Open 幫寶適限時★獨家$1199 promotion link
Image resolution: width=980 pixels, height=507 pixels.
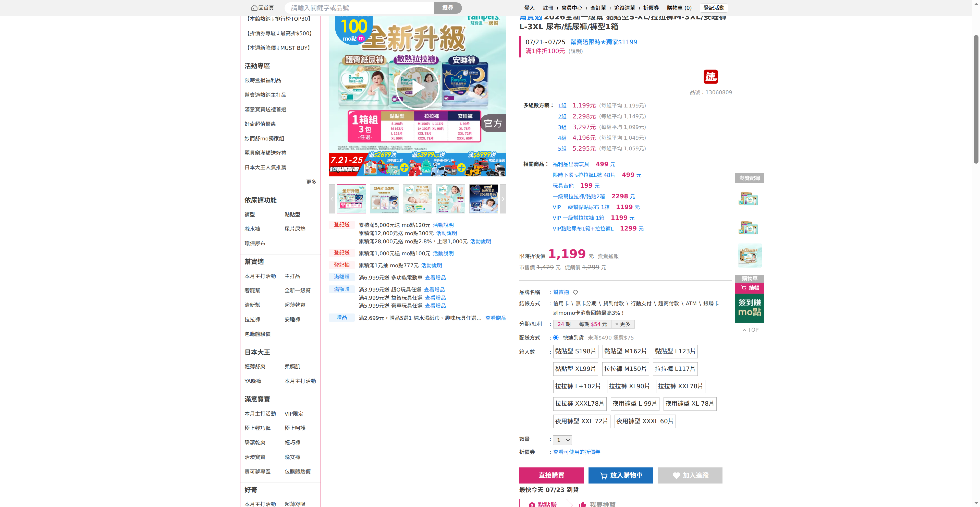[603, 42]
